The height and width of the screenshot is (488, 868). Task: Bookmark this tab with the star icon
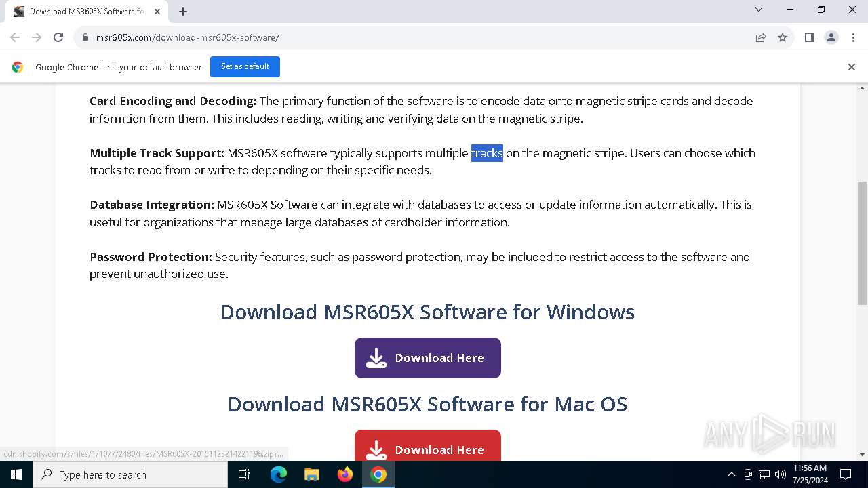click(783, 37)
